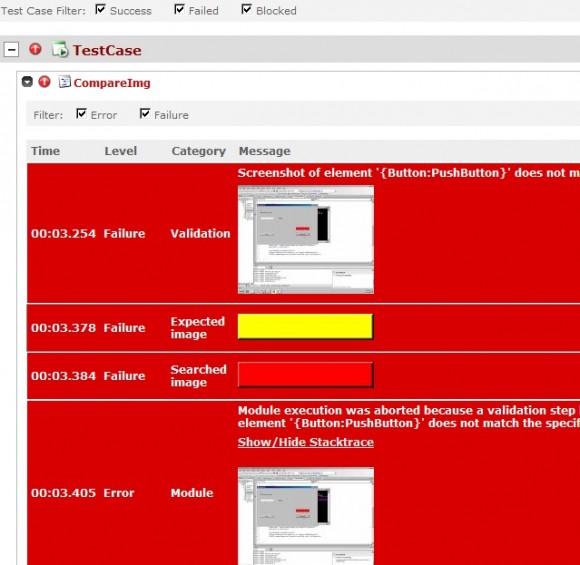Open the Validation failure screenshot thumbnail
Image resolution: width=580 pixels, height=565 pixels.
click(x=306, y=240)
